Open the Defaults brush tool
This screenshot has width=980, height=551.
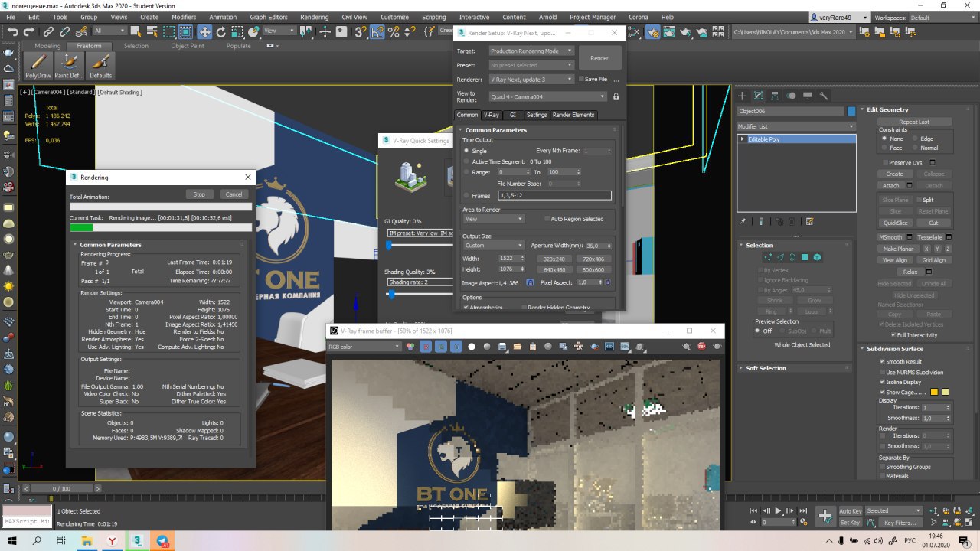[100, 67]
